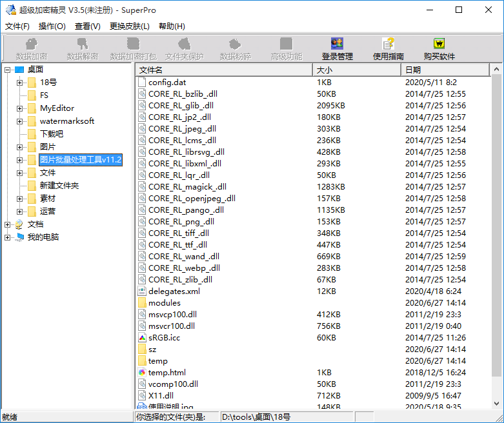This screenshot has height=423, width=504.
Task: Click the color icon of sRGB.icc
Action: click(142, 338)
